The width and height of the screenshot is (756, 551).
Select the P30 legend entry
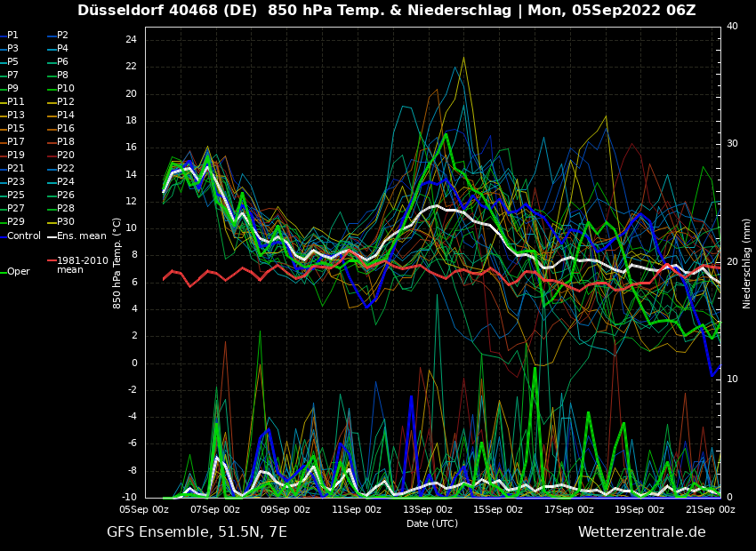66,222
